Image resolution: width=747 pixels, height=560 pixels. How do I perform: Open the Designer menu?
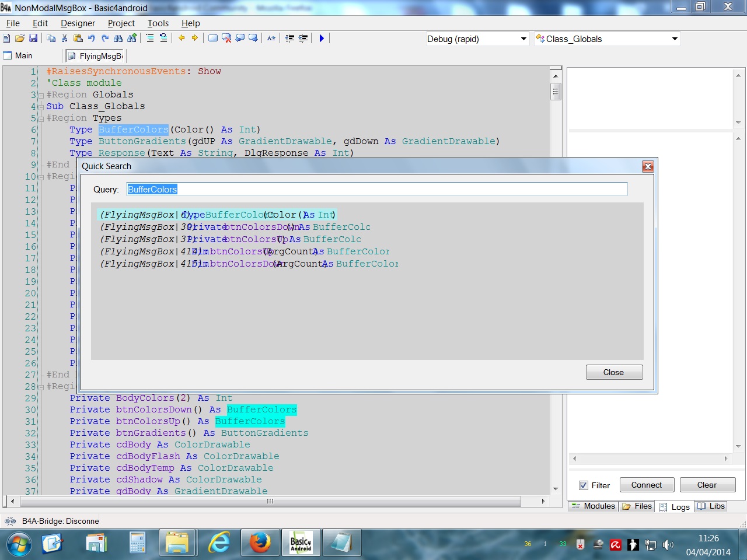(78, 23)
